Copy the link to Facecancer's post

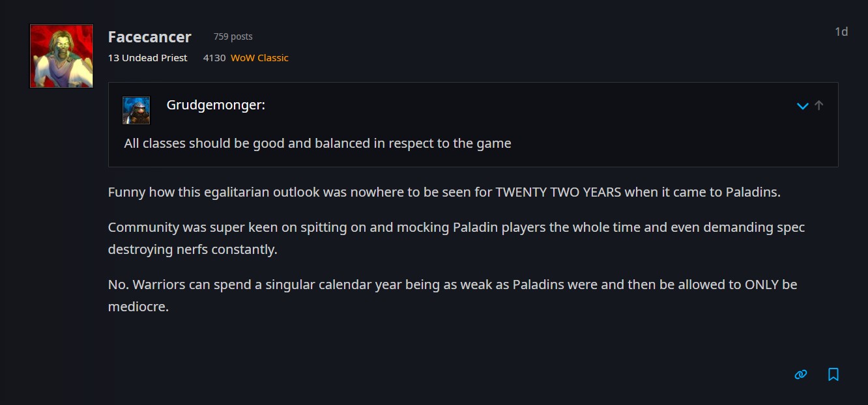(x=801, y=374)
